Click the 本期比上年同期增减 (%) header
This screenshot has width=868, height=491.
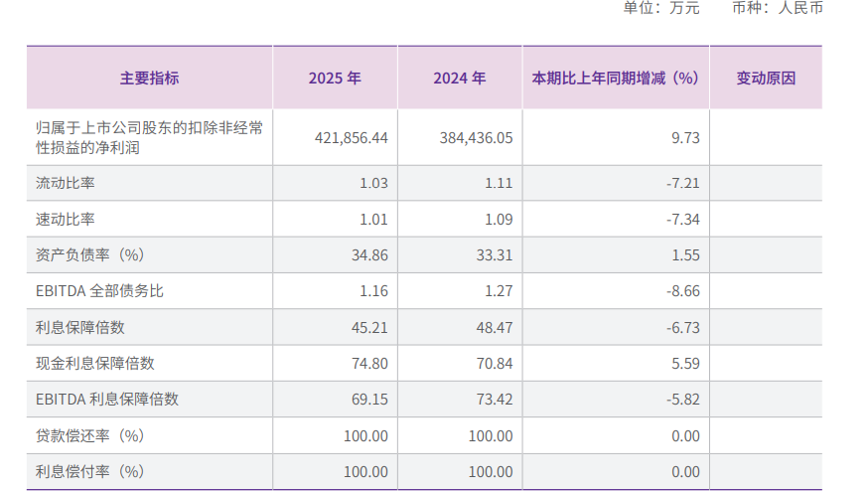pos(615,78)
